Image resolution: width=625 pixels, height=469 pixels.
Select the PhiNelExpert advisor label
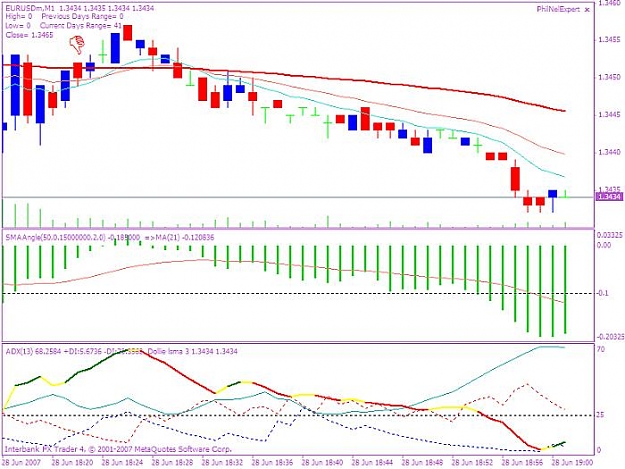558,10
